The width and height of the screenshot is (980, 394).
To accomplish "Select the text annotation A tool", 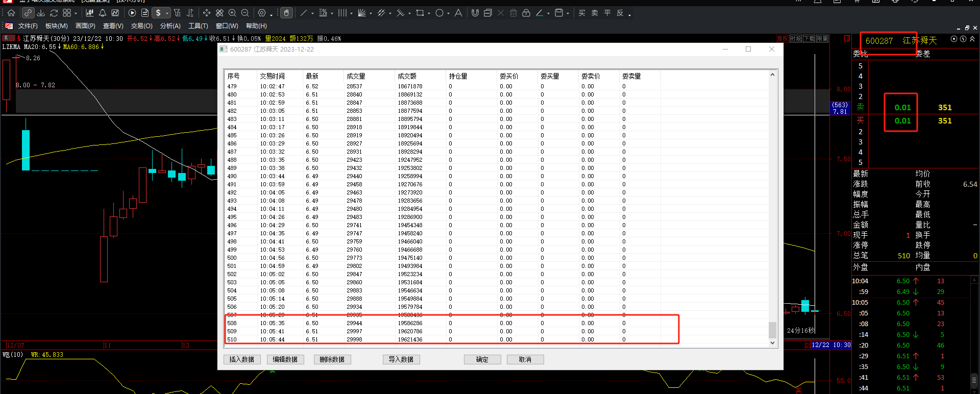I will [458, 13].
